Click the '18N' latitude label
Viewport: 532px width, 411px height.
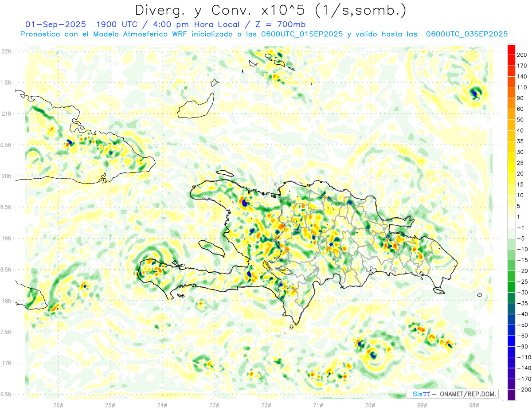tap(7, 301)
